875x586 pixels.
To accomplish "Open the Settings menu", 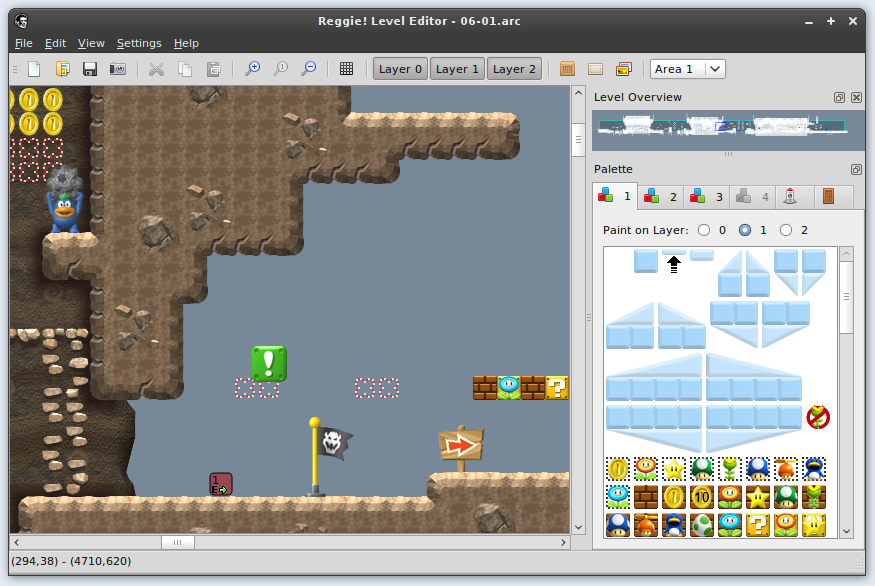I will click(x=139, y=43).
